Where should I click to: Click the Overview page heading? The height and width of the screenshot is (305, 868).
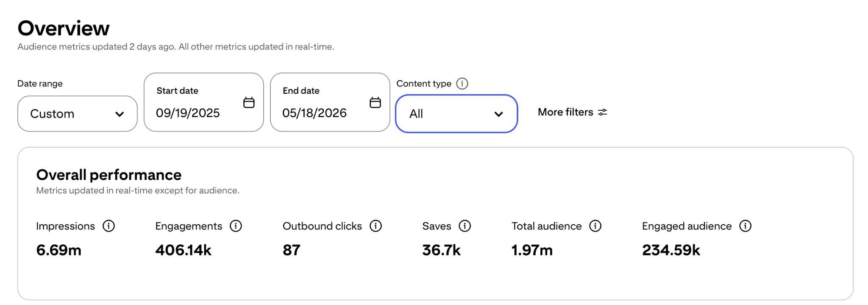point(64,28)
